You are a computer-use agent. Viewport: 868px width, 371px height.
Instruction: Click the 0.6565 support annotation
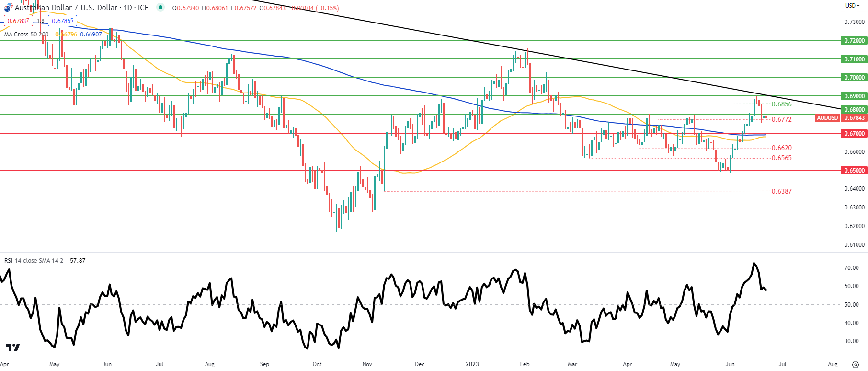(781, 158)
